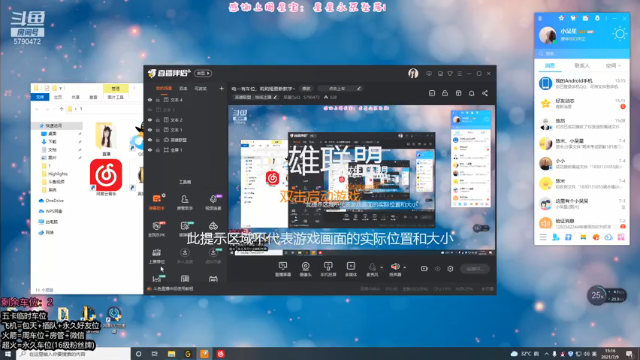The height and width of the screenshot is (360, 640).
Task: Toggle visibility of the 全屏 1 source
Action: coord(150,150)
